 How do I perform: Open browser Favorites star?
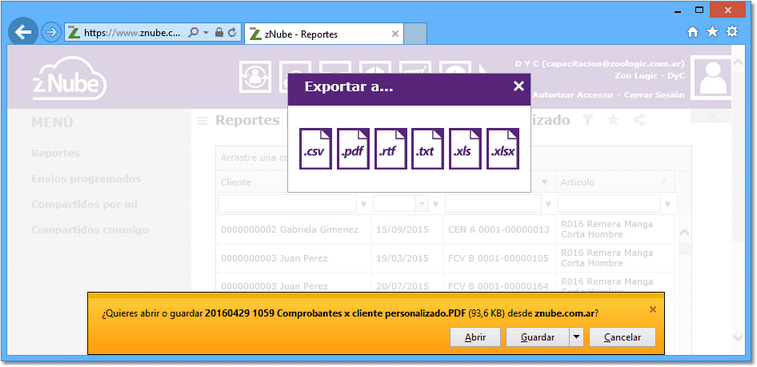[713, 32]
